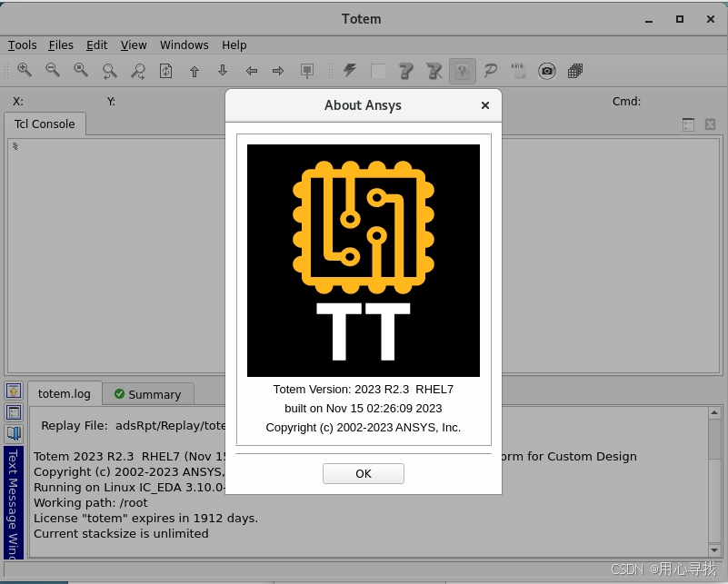Click the stacked layers grid icon

pos(574,71)
